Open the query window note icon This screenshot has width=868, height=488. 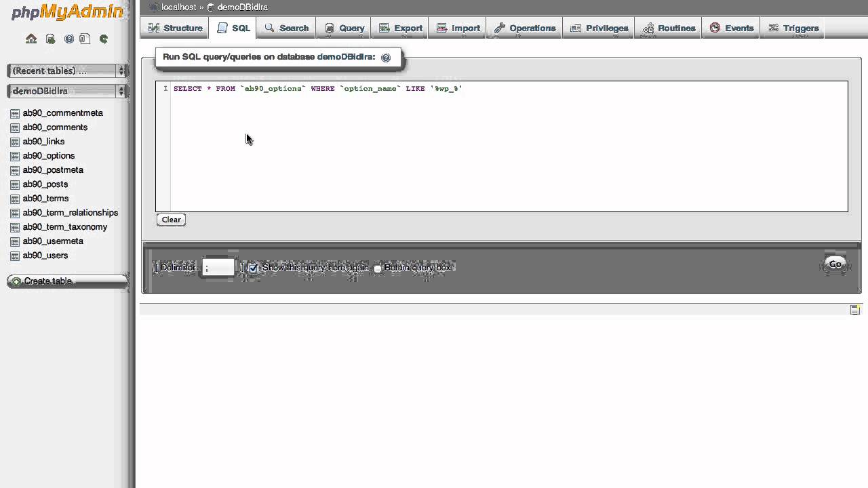855,310
